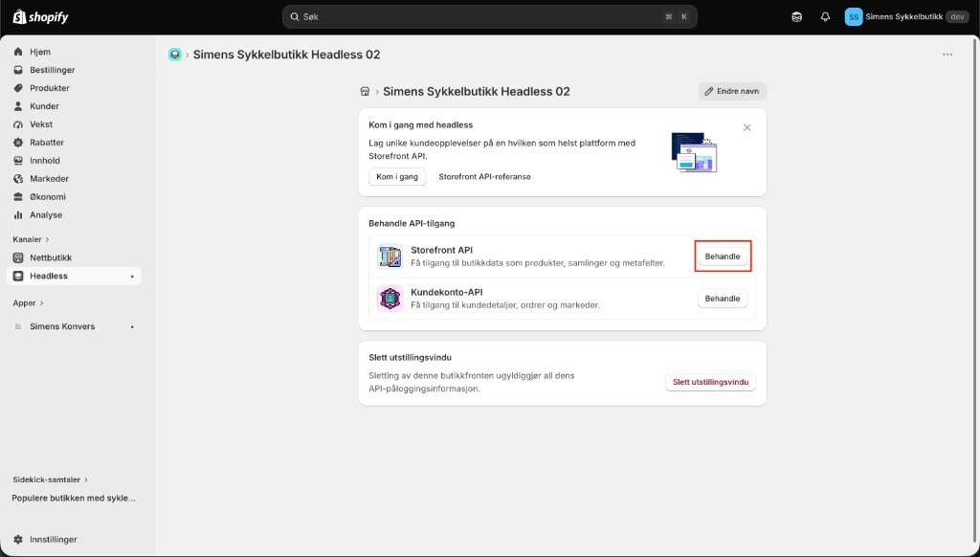Click the Innhold content icon
Viewport: 980px width, 557px height.
pyautogui.click(x=18, y=161)
